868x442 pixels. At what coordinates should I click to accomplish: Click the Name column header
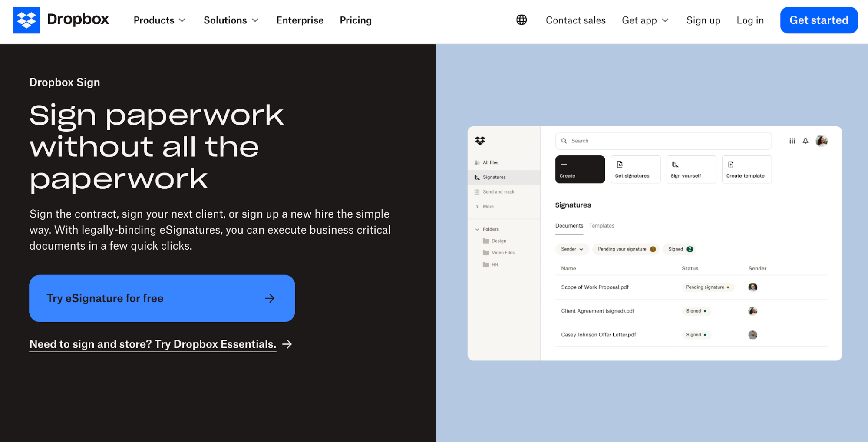pyautogui.click(x=568, y=268)
